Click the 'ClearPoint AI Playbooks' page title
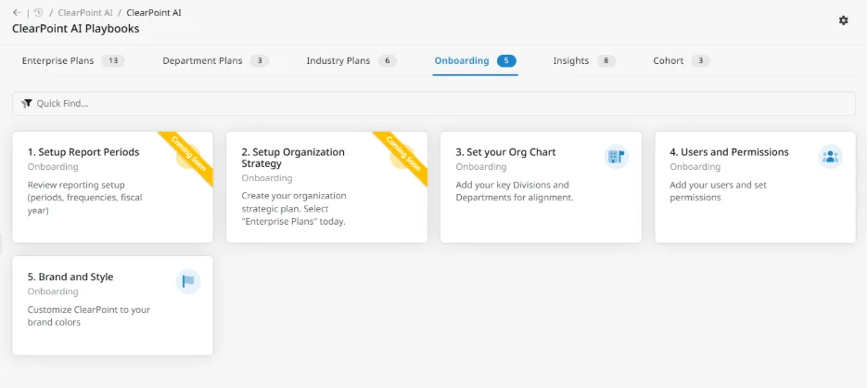This screenshot has height=388, width=868. (x=76, y=28)
